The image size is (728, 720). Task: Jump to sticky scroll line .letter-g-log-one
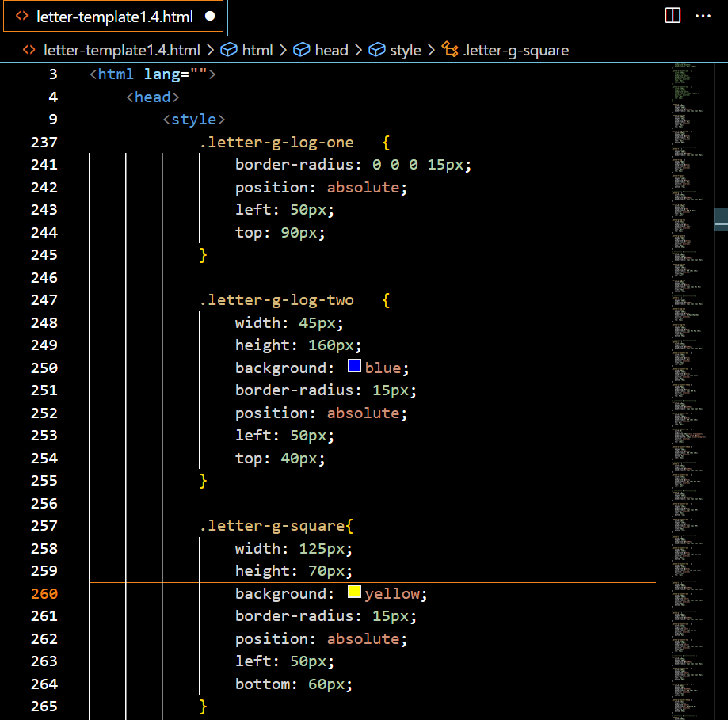pyautogui.click(x=276, y=143)
